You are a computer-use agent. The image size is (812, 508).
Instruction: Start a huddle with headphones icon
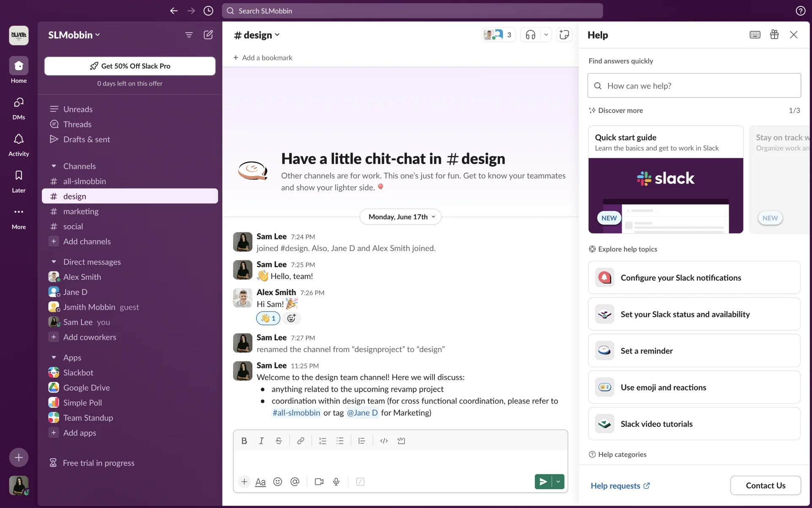click(530, 35)
